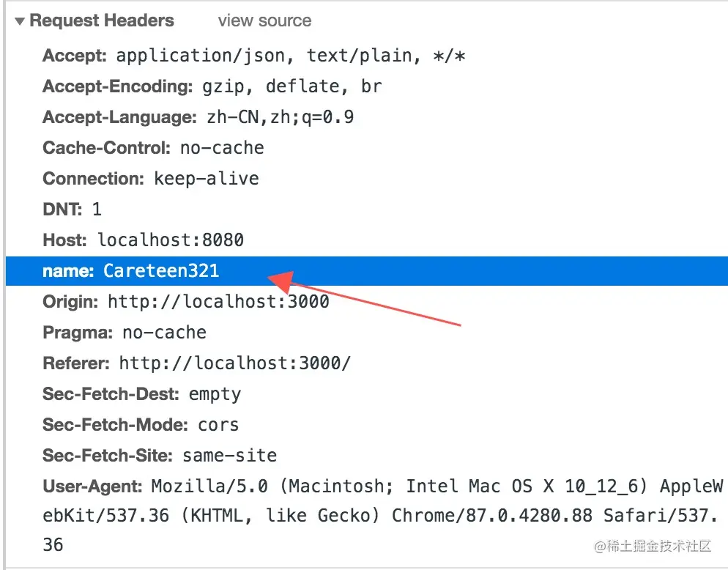Image resolution: width=728 pixels, height=570 pixels.
Task: Select the Accept header row
Action: click(254, 56)
